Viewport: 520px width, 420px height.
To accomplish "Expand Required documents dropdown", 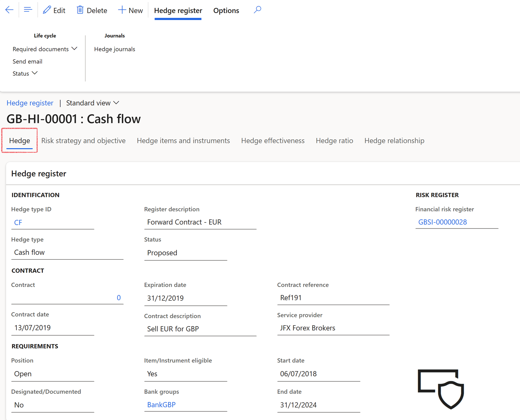I will tap(45, 49).
